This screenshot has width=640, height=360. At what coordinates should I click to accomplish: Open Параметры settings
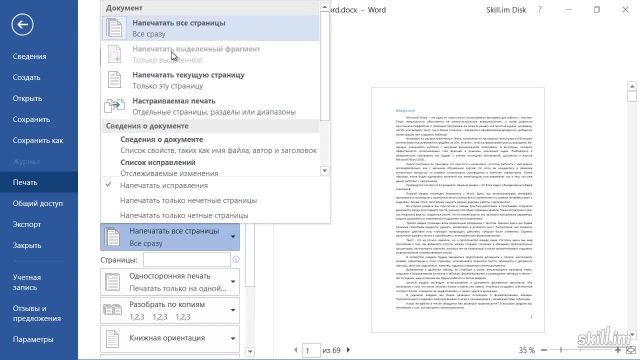click(x=33, y=339)
